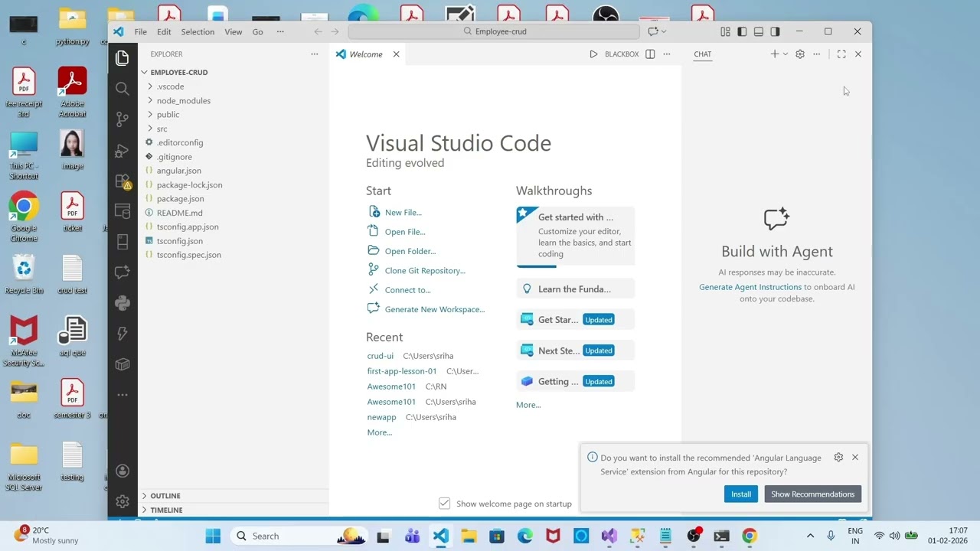Open Explorer views and more actions

pyautogui.click(x=314, y=54)
